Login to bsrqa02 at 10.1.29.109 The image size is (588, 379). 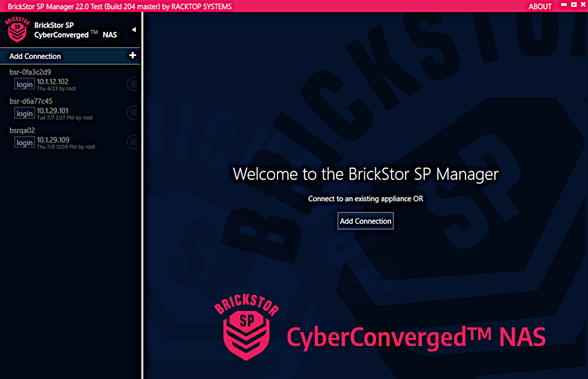coord(24,142)
